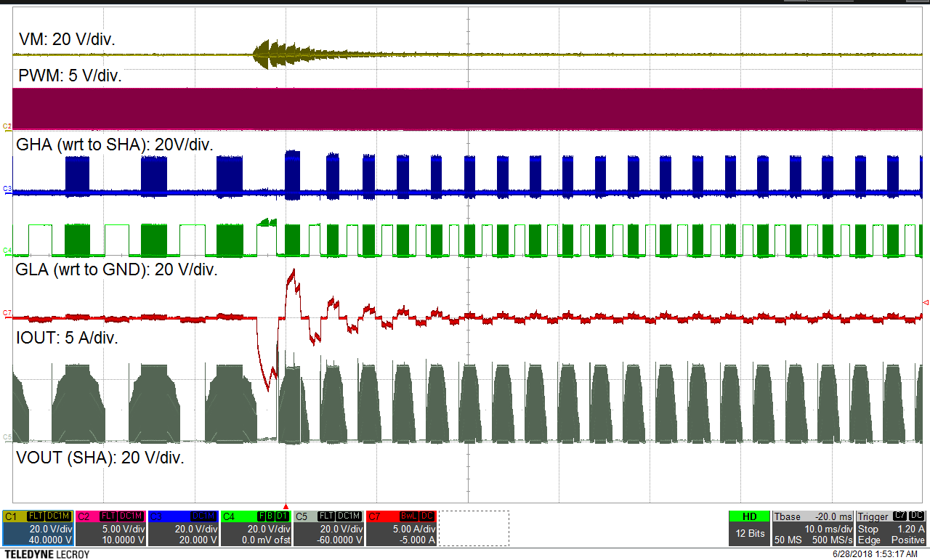Open the Trigger setup panel
This screenshot has width=930, height=560.
click(x=870, y=516)
